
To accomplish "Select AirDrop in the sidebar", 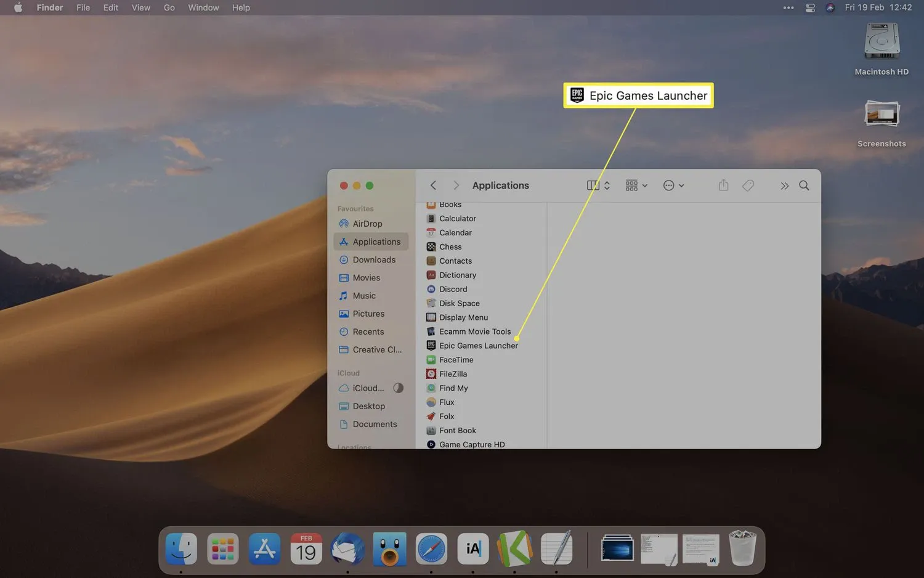I will coord(371,224).
